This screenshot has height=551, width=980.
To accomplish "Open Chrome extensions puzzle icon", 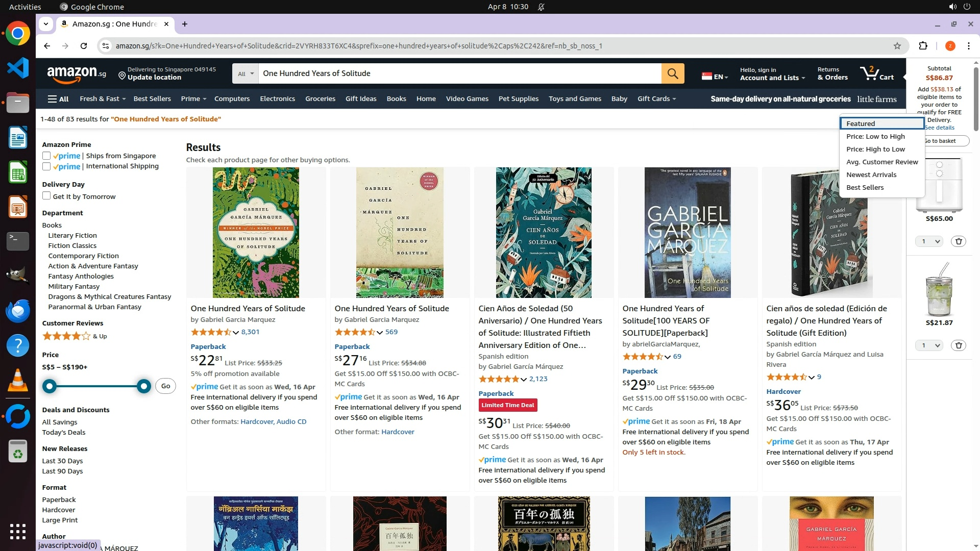I will coord(923,46).
